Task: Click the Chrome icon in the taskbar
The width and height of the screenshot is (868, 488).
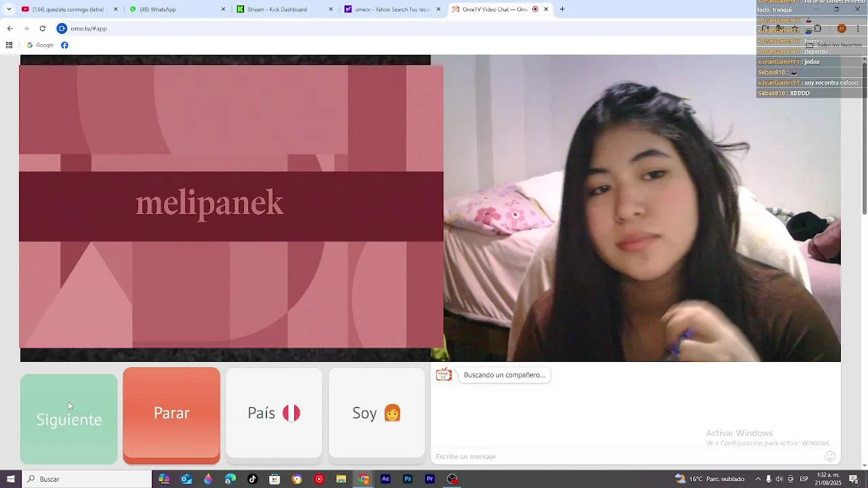Action: pyautogui.click(x=364, y=479)
